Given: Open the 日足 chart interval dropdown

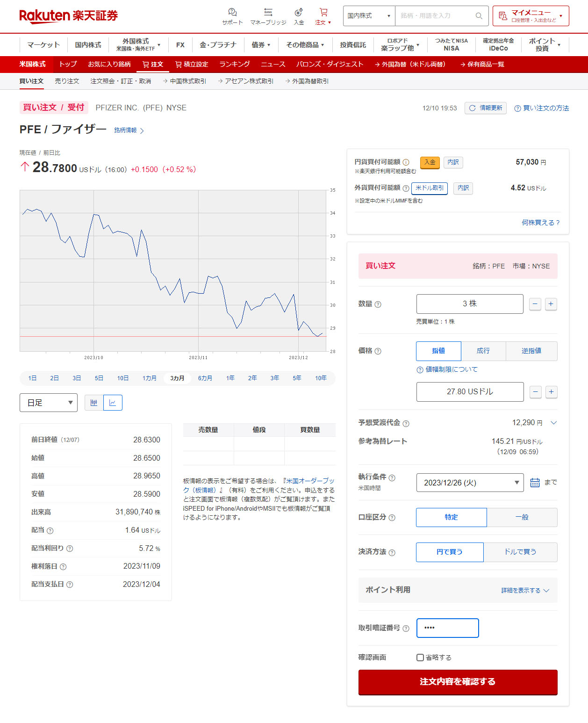Looking at the screenshot, I should click(x=49, y=403).
